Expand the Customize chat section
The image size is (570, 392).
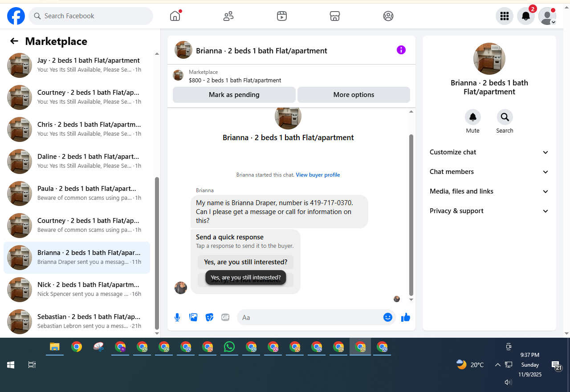pyautogui.click(x=489, y=152)
